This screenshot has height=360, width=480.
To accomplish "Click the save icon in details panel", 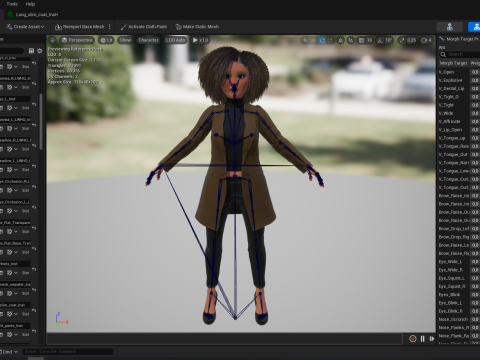I will (x=31, y=51).
